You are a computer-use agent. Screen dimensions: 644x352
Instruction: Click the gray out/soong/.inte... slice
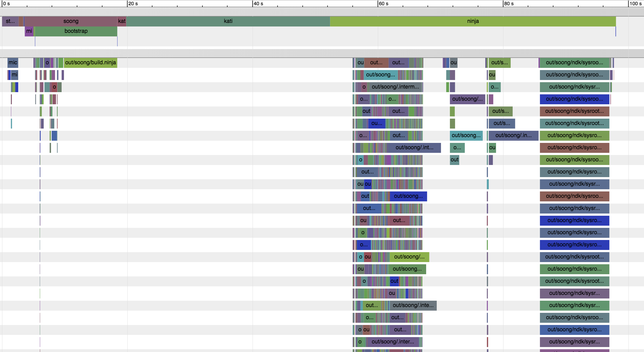(x=413, y=305)
